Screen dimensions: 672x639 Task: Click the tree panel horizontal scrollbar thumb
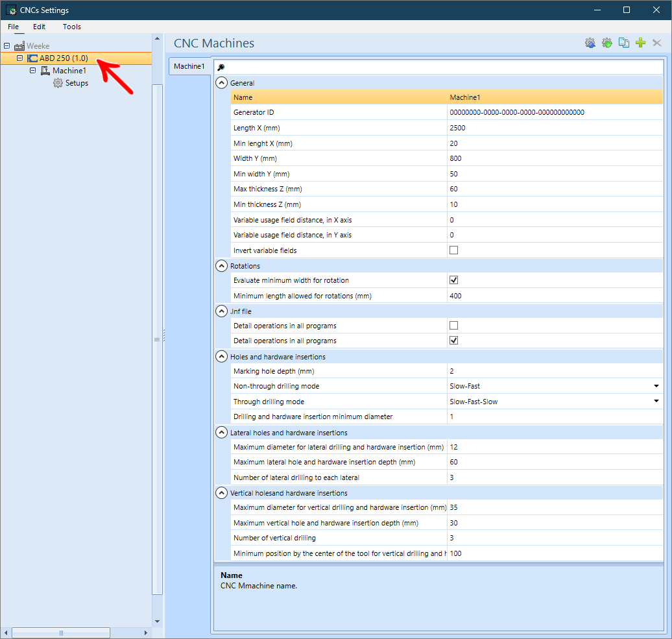click(x=61, y=633)
